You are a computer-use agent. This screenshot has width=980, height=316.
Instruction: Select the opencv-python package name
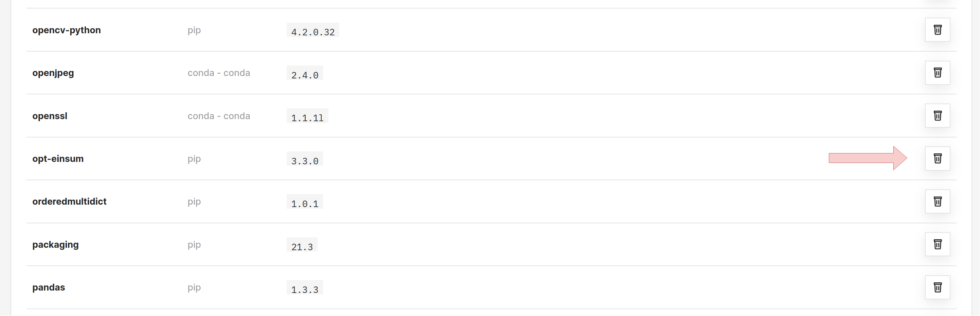pyautogui.click(x=67, y=30)
